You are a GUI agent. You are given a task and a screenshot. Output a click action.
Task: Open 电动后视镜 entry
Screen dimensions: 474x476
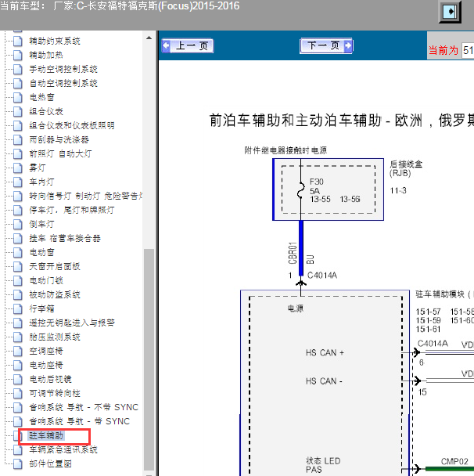click(x=50, y=380)
